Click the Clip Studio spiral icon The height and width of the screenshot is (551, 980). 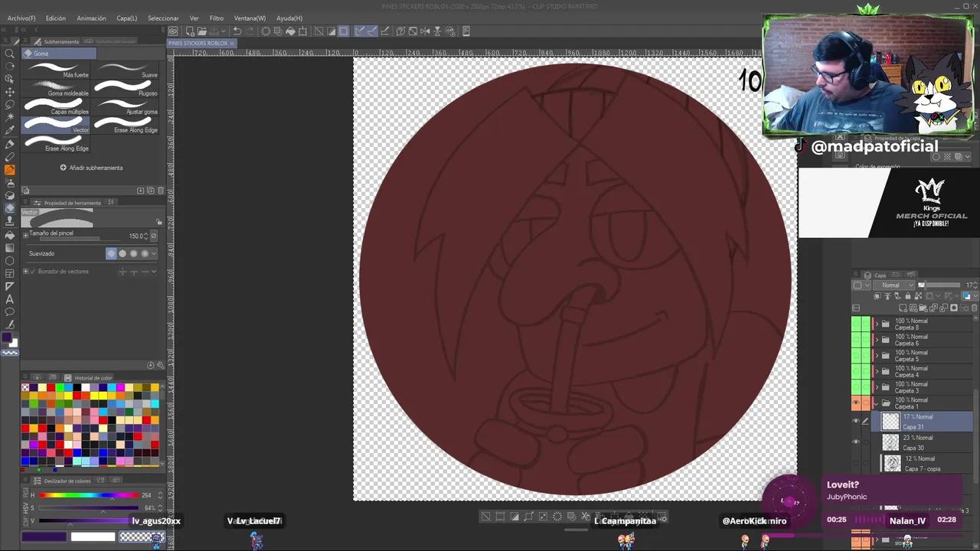point(173,31)
